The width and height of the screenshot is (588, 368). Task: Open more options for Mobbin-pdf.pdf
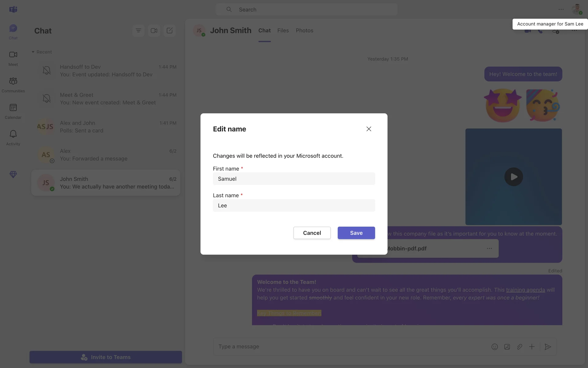[x=489, y=248]
